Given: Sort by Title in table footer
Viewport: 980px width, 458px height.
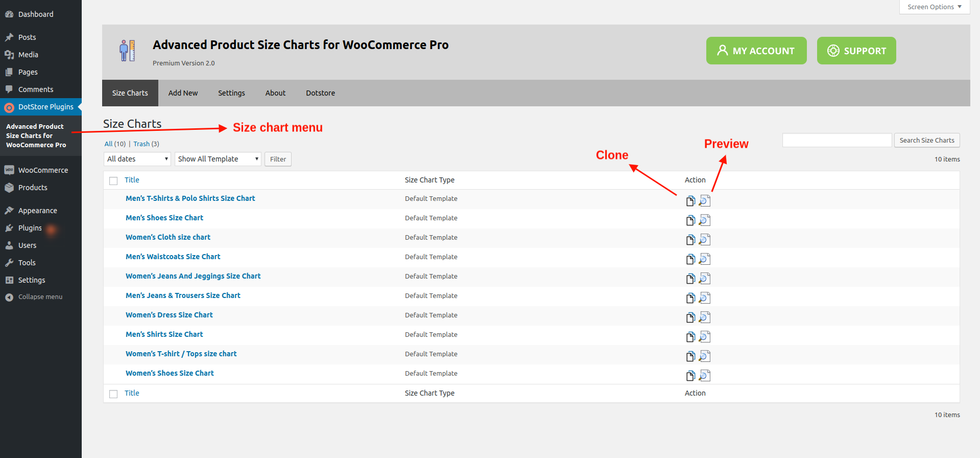Looking at the screenshot, I should tap(132, 393).
